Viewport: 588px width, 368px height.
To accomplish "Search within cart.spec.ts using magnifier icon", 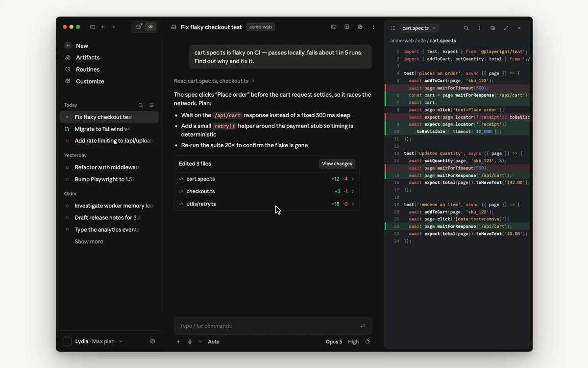I will click(466, 28).
